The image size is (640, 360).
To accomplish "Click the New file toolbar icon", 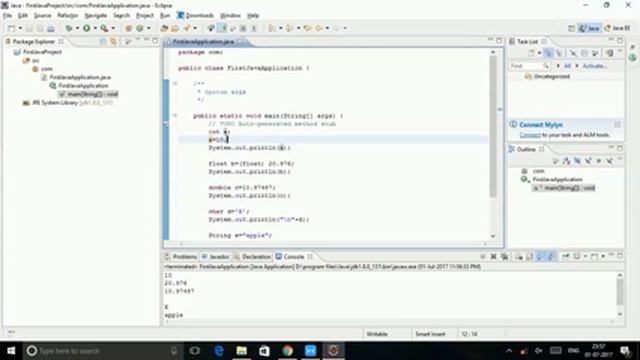I will [x=11, y=28].
